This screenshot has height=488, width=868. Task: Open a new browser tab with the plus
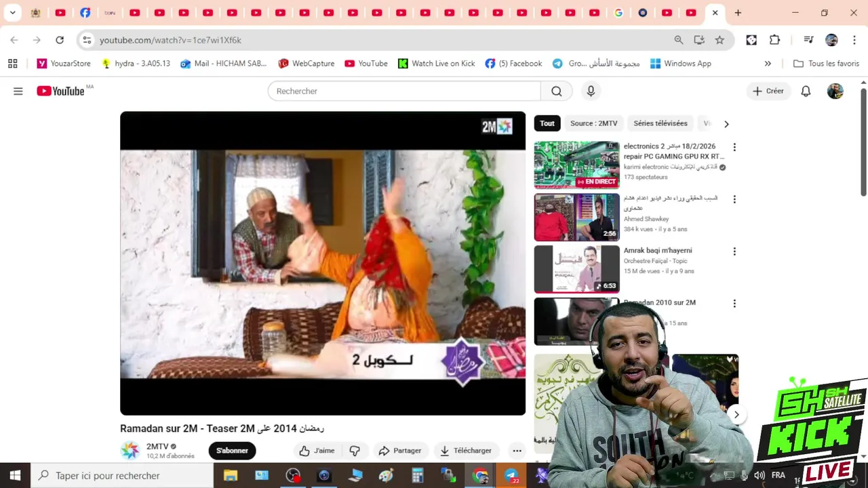pyautogui.click(x=738, y=13)
